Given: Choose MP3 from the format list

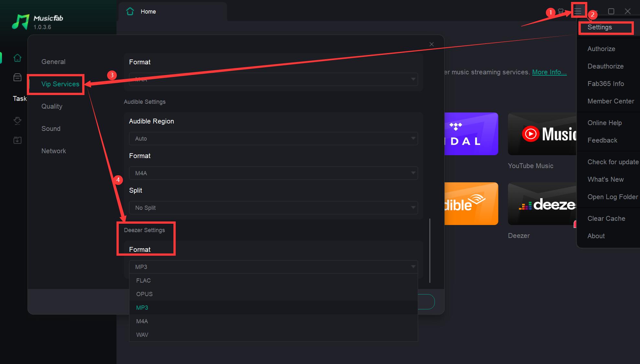Looking at the screenshot, I should 273,308.
